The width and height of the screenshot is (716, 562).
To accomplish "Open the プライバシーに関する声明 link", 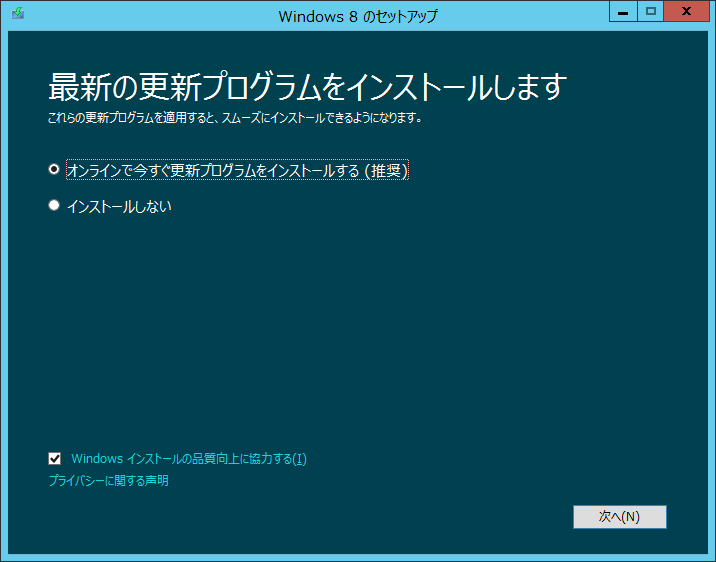I will pyautogui.click(x=108, y=481).
